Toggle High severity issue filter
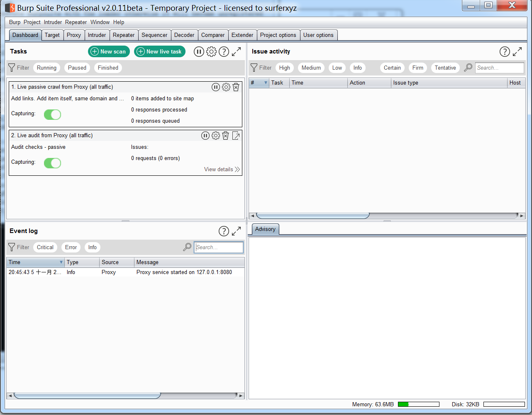Screen dimensions: 532x415 (x=285, y=68)
